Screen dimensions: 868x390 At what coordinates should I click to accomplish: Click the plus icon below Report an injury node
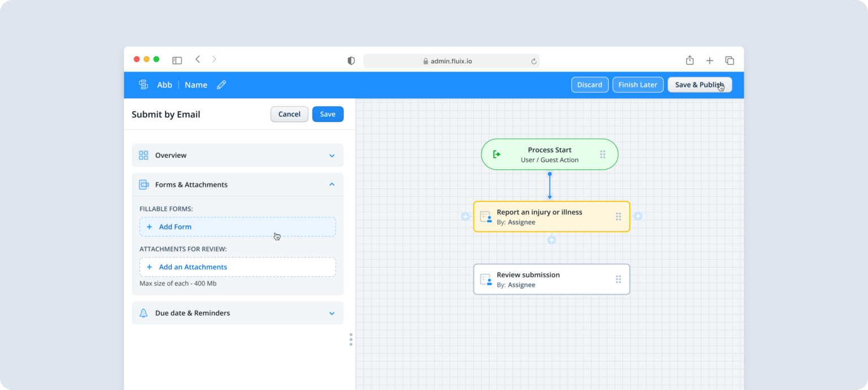point(551,239)
